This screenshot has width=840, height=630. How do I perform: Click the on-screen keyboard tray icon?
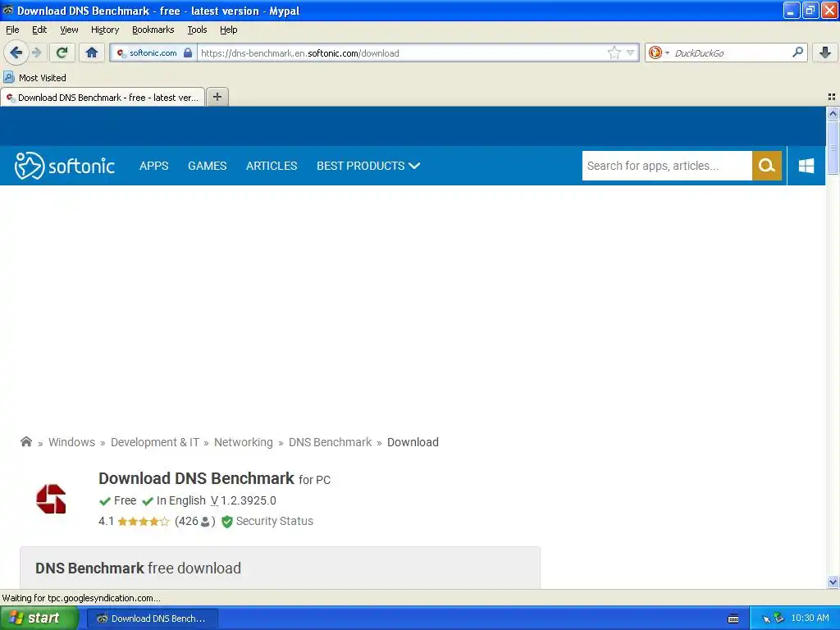733,619
